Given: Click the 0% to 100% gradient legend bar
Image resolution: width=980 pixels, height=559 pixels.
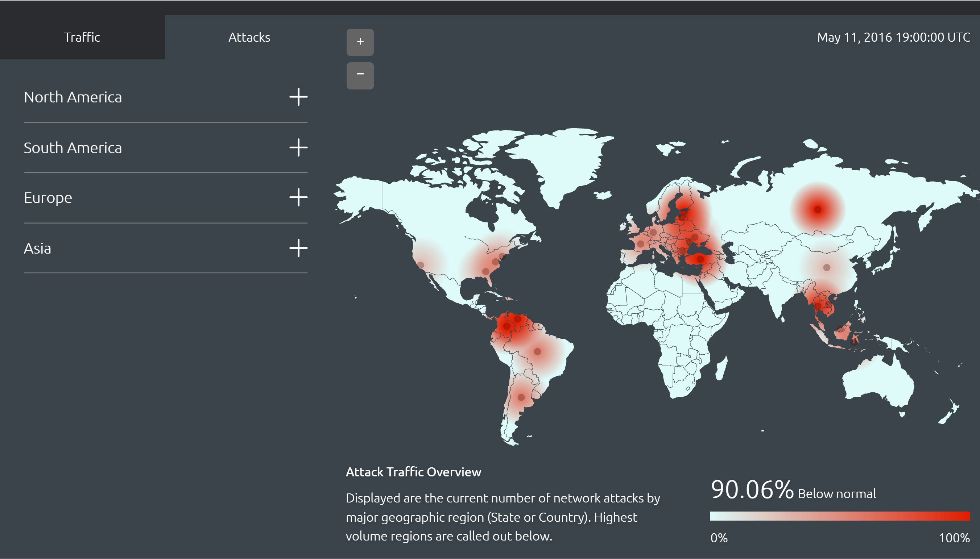Looking at the screenshot, I should (x=840, y=516).
